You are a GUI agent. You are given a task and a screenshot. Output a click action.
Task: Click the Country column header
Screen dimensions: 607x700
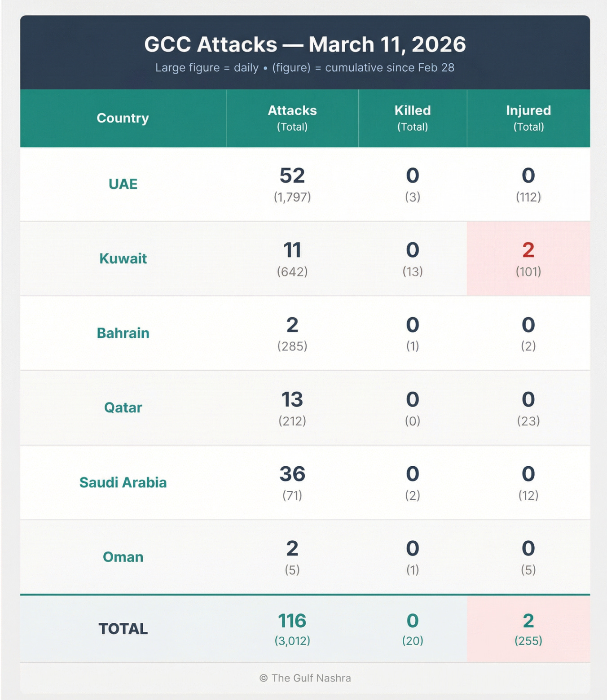point(123,118)
